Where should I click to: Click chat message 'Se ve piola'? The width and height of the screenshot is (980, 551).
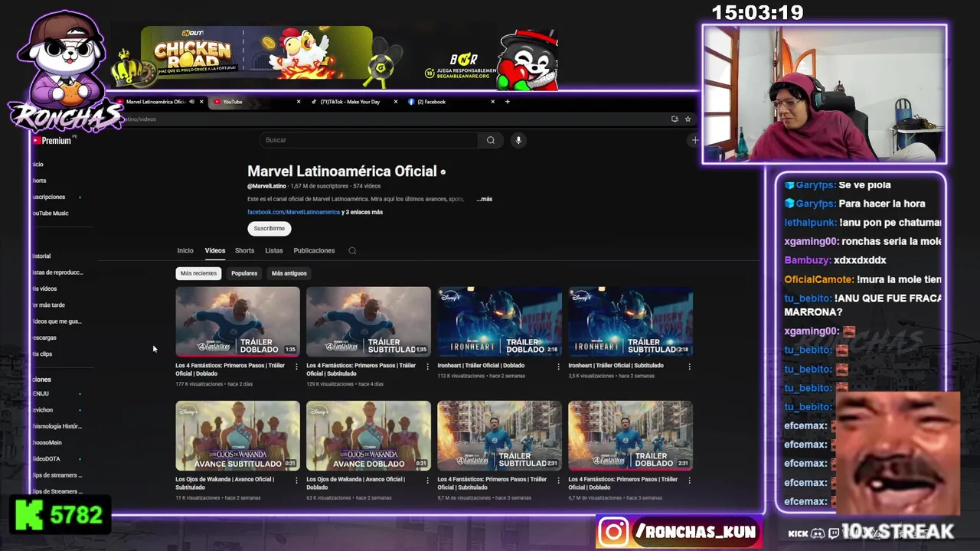coord(864,185)
